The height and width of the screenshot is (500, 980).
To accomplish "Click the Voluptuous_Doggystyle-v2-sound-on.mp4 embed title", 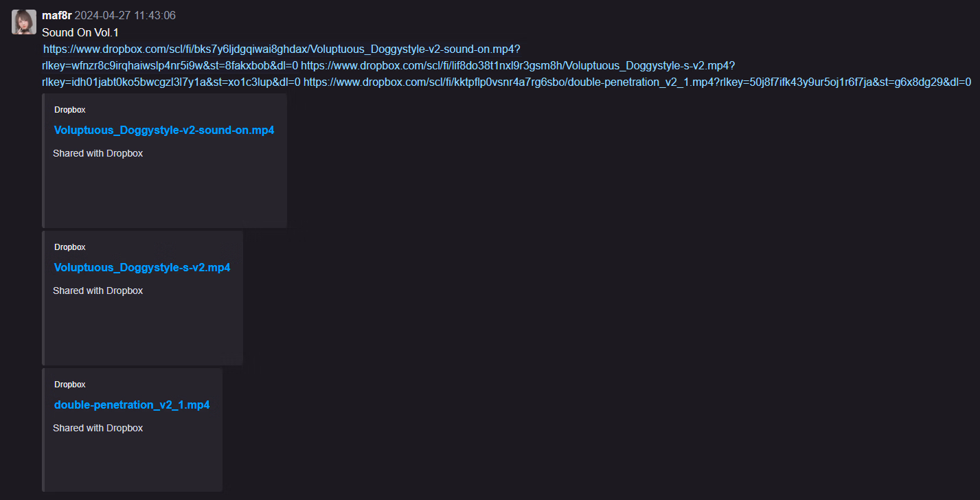I will point(164,130).
